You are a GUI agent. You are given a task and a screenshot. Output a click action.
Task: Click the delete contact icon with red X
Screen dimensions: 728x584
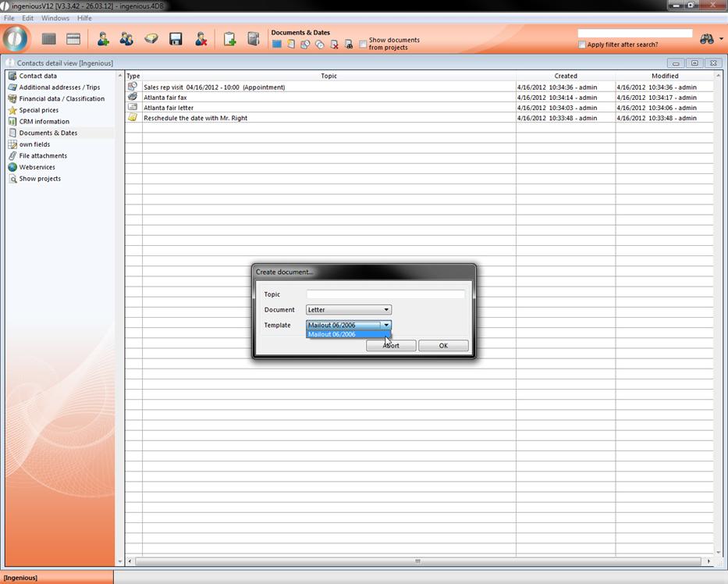pyautogui.click(x=201, y=39)
